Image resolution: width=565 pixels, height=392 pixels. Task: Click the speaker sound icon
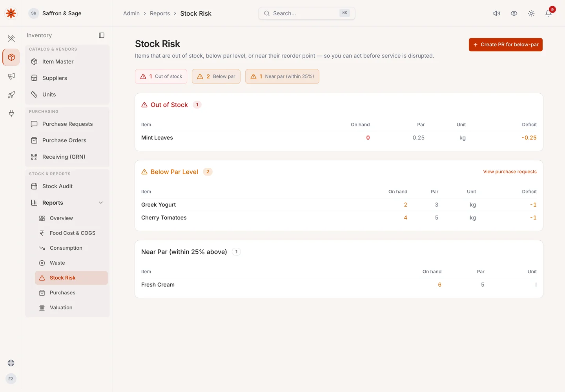[497, 13]
